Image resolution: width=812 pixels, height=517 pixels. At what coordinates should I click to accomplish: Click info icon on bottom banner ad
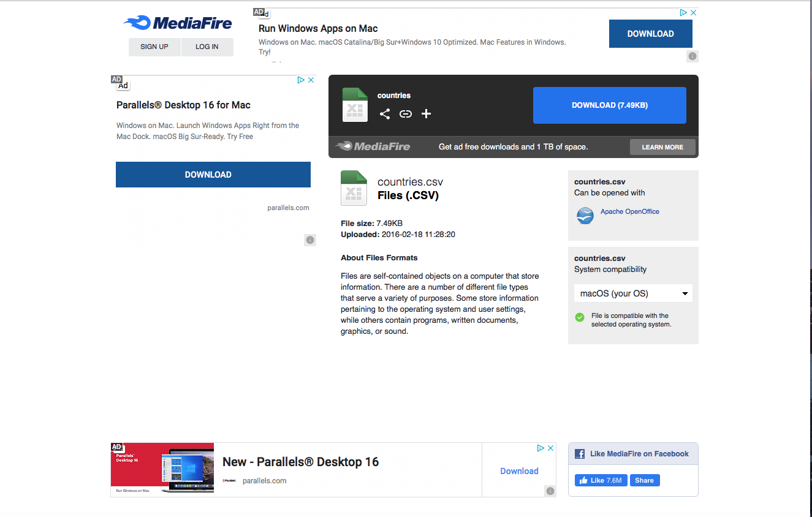[550, 491]
